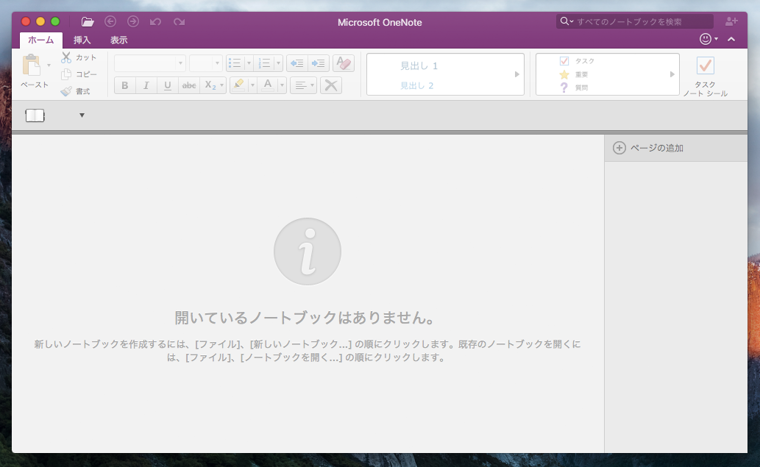Open the search magnifier options

567,21
